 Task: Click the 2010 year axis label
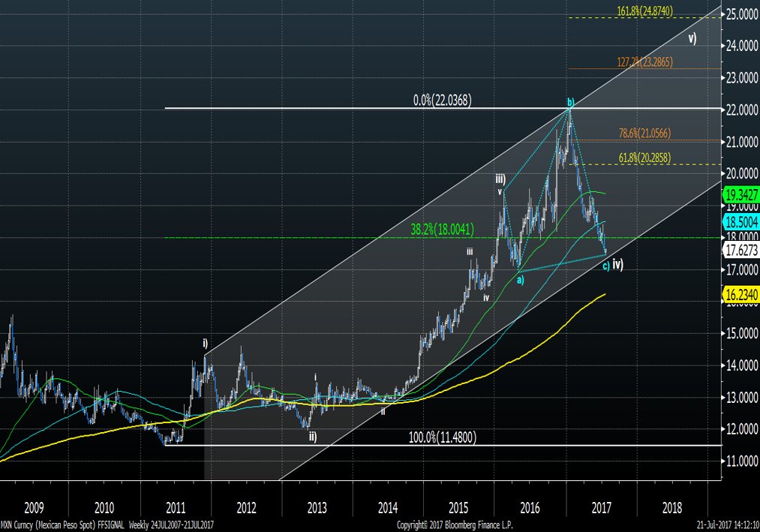104,508
